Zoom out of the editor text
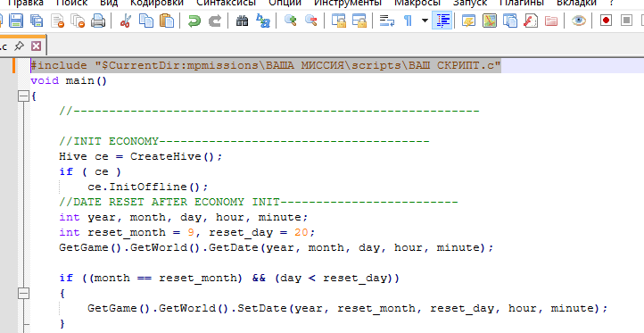 311,21
